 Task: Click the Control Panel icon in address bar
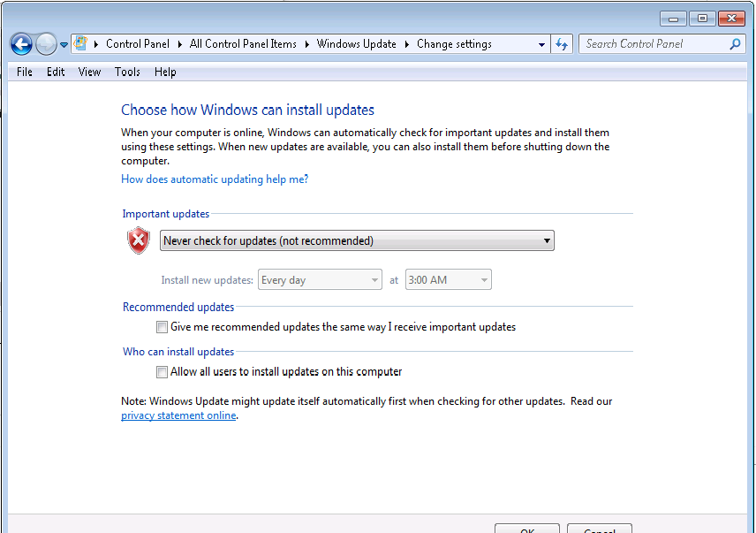81,43
